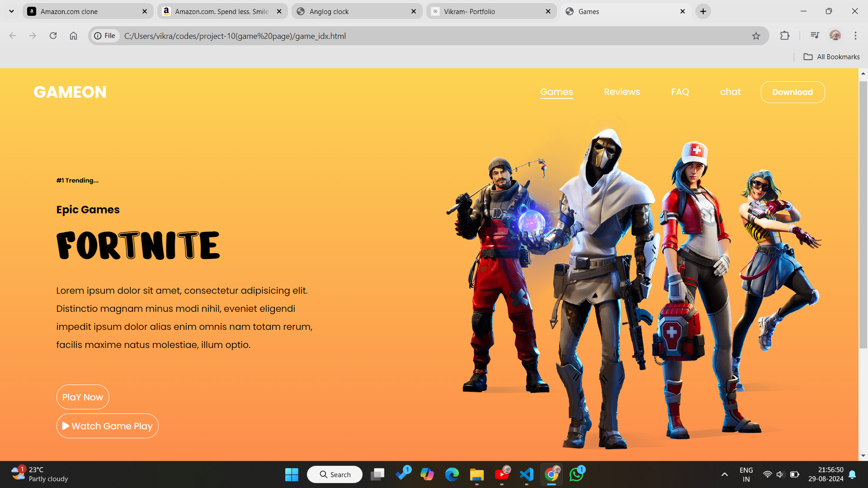Open Copilot in the taskbar
This screenshot has height=488, width=868.
click(x=427, y=474)
